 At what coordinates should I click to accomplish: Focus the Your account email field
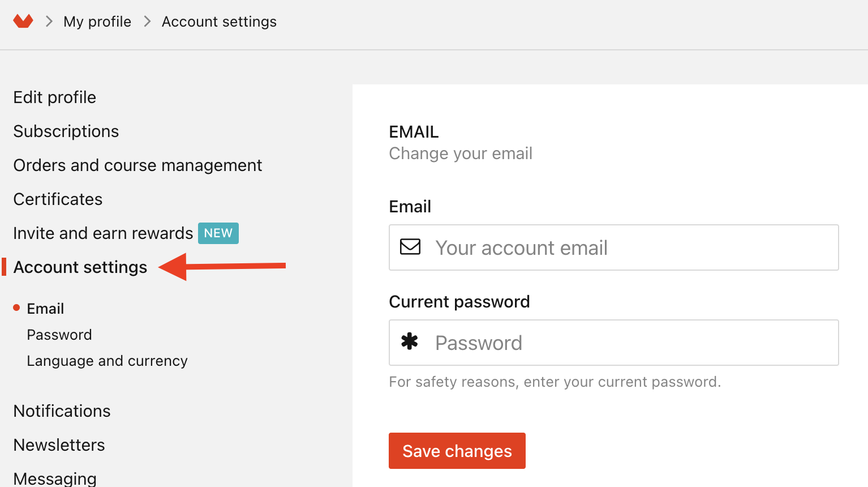coord(613,247)
